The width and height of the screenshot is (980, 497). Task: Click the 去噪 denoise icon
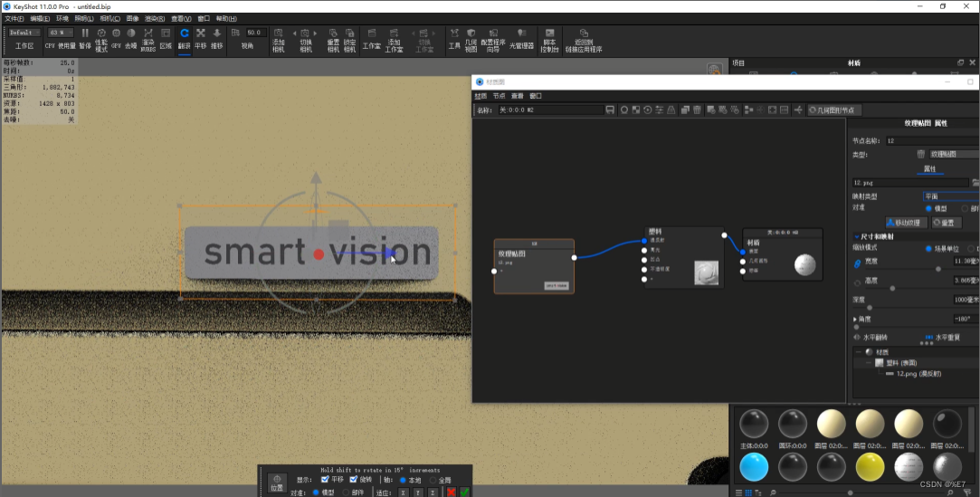(131, 33)
